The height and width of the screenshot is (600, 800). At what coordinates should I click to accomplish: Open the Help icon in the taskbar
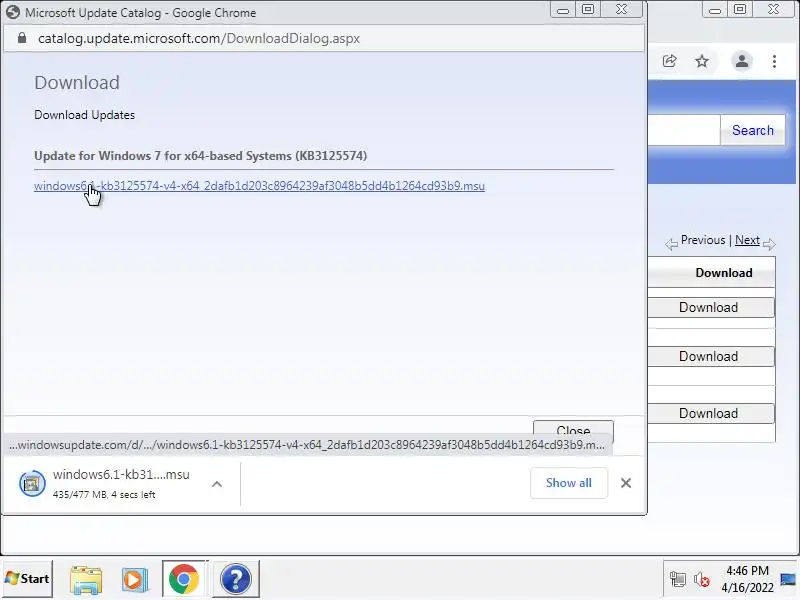tap(236, 579)
